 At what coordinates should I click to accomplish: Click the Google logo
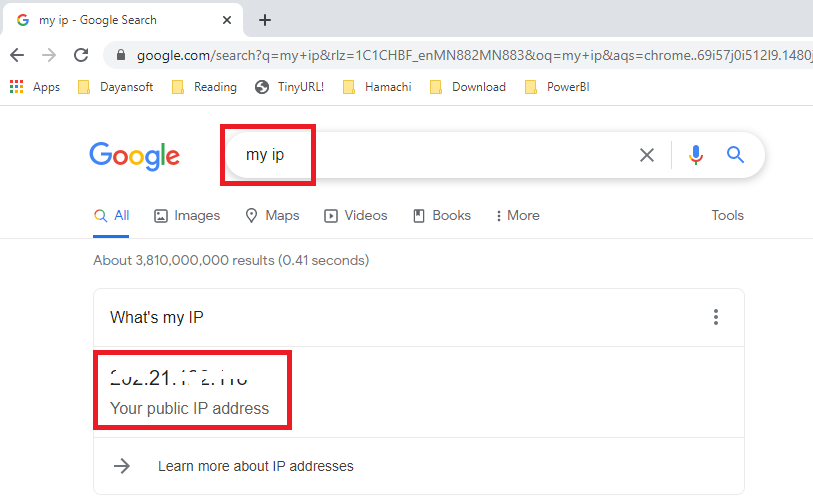coord(135,156)
